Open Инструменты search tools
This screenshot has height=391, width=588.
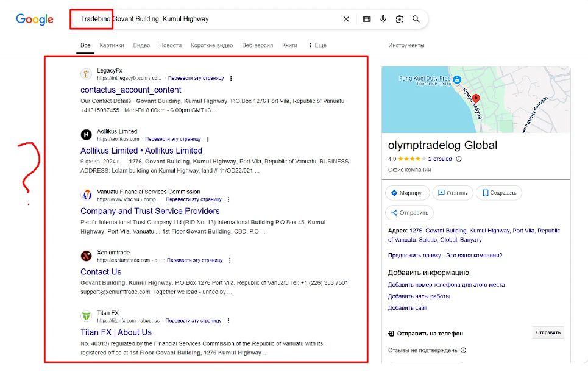[x=406, y=45]
